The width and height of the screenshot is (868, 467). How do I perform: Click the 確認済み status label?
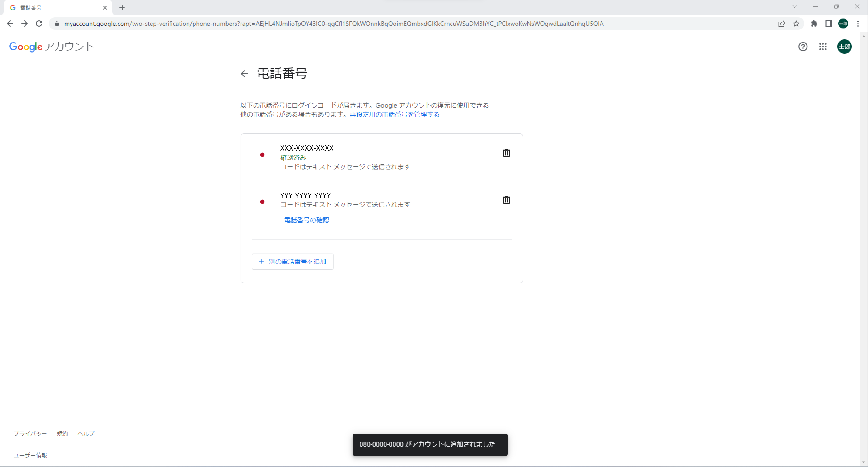point(293,157)
